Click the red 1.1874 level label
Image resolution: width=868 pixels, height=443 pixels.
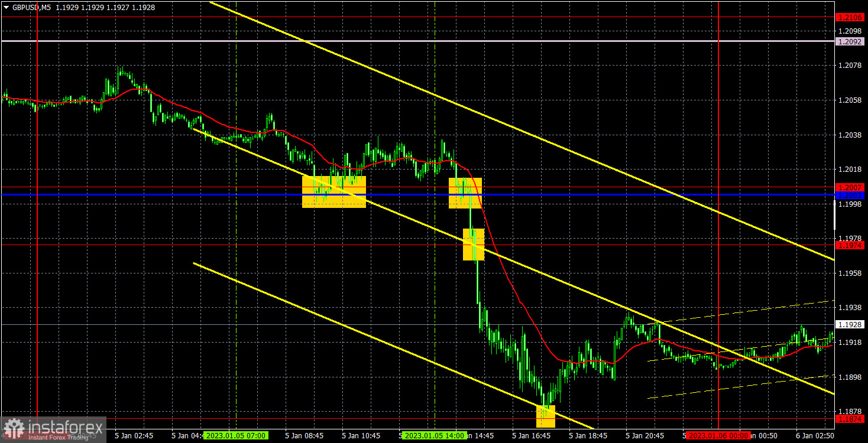tap(850, 419)
